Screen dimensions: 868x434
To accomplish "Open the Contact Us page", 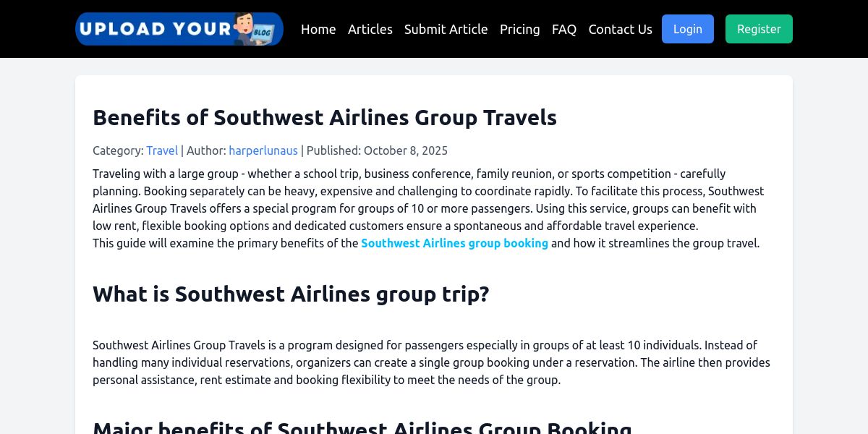I will click(620, 29).
